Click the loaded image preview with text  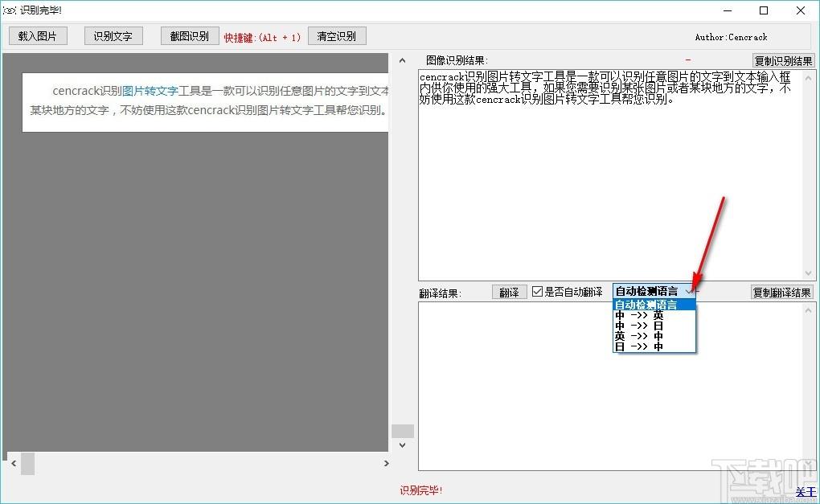(x=205, y=102)
